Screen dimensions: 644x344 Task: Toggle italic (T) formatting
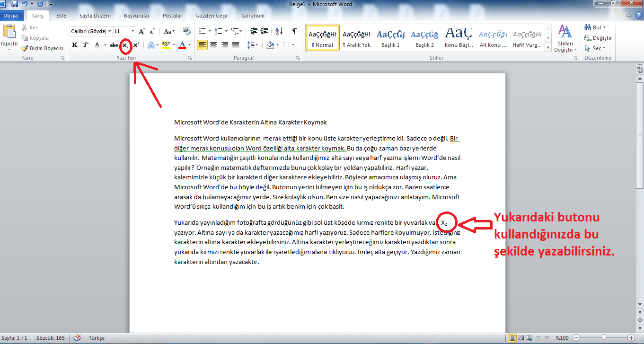(86, 45)
